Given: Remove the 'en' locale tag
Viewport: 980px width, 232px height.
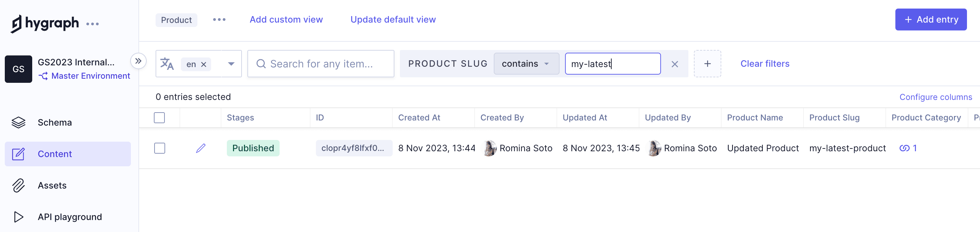Looking at the screenshot, I should [x=204, y=64].
